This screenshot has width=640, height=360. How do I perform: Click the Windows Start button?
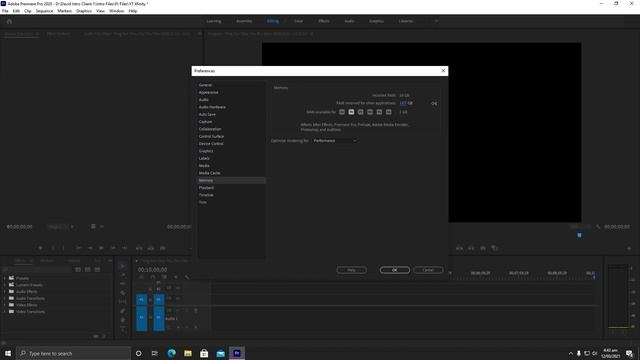coord(8,353)
